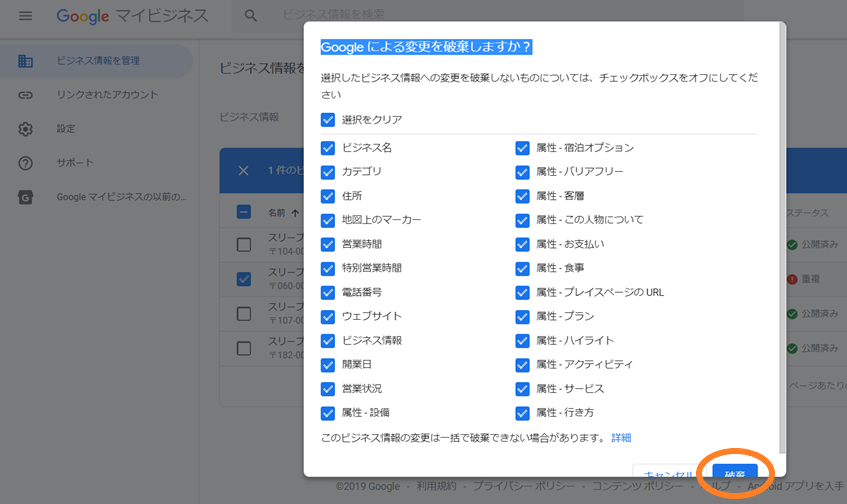The width and height of the screenshot is (847, 504).
Task: Toggle the 選択をクリア checkbox
Action: pyautogui.click(x=328, y=119)
